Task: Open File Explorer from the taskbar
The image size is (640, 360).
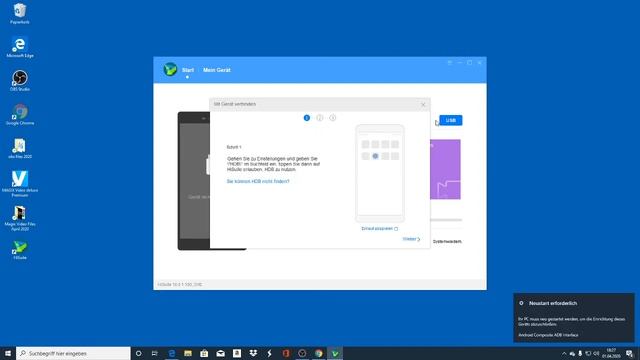Action: pos(188,353)
